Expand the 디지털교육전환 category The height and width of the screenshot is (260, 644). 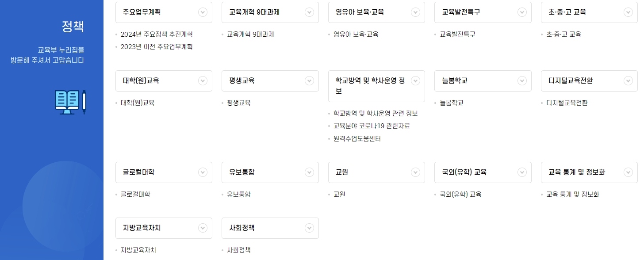[x=628, y=80]
